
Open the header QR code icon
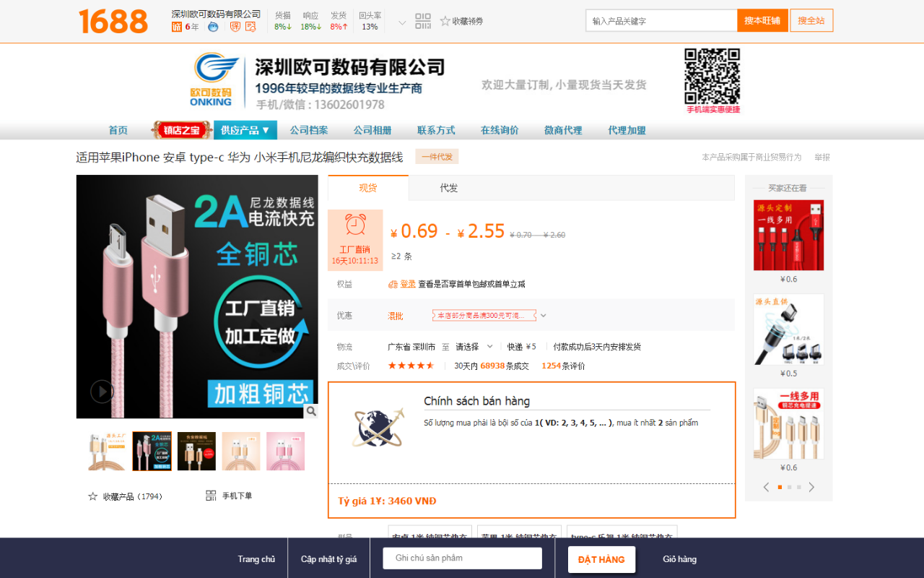point(423,21)
